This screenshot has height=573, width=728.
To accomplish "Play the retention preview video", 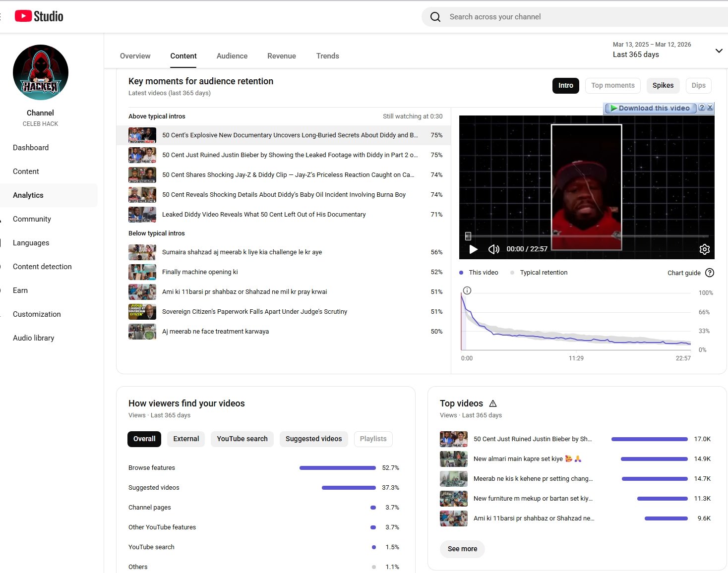I will pos(473,249).
